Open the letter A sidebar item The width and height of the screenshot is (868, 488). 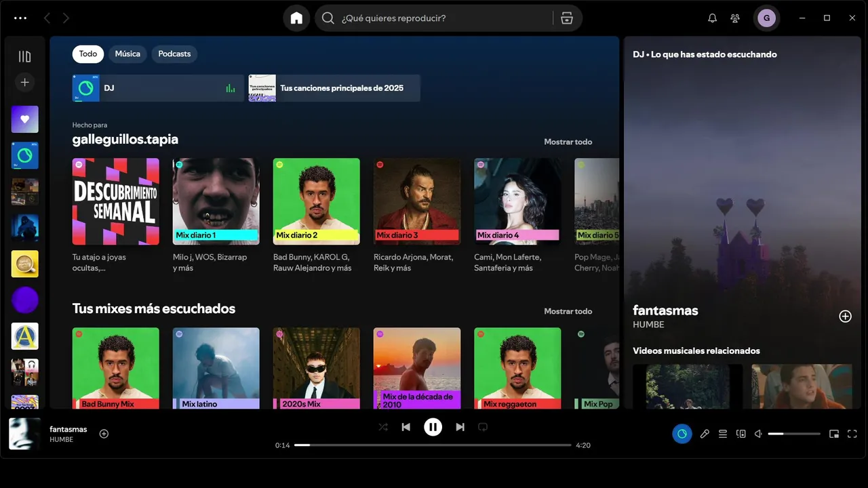(24, 336)
